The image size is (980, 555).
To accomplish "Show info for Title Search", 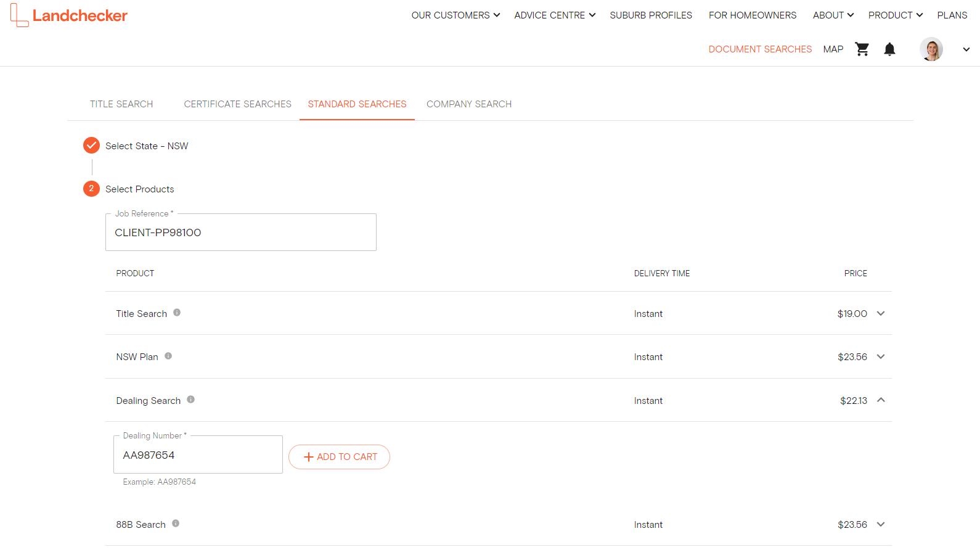I will (x=177, y=313).
